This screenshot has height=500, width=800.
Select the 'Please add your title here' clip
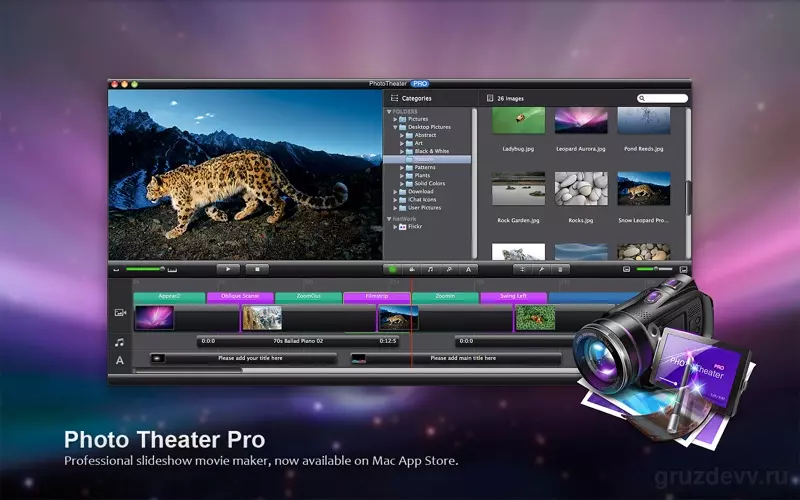point(243,359)
